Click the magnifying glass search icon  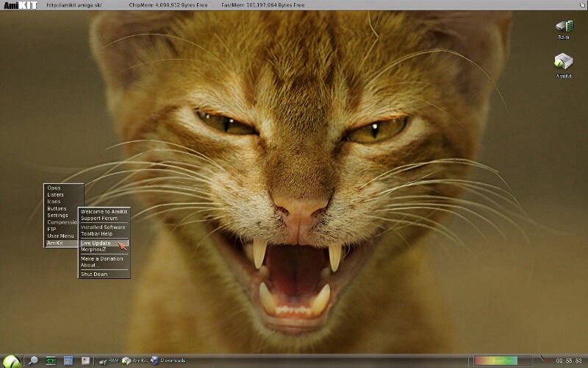33,361
